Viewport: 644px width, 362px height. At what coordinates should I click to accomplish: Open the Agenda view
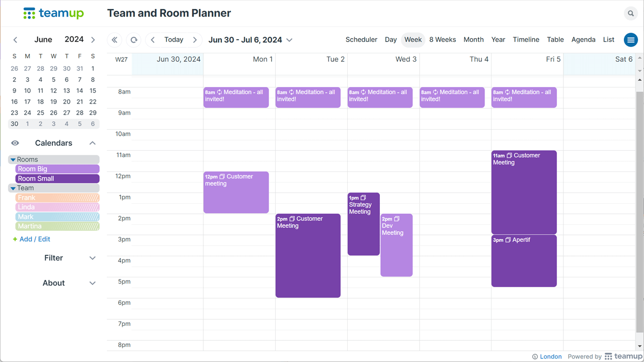(x=583, y=39)
